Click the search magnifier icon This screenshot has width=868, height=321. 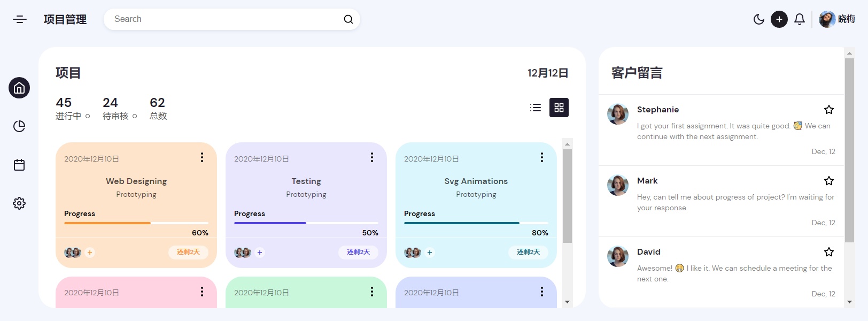coord(348,19)
